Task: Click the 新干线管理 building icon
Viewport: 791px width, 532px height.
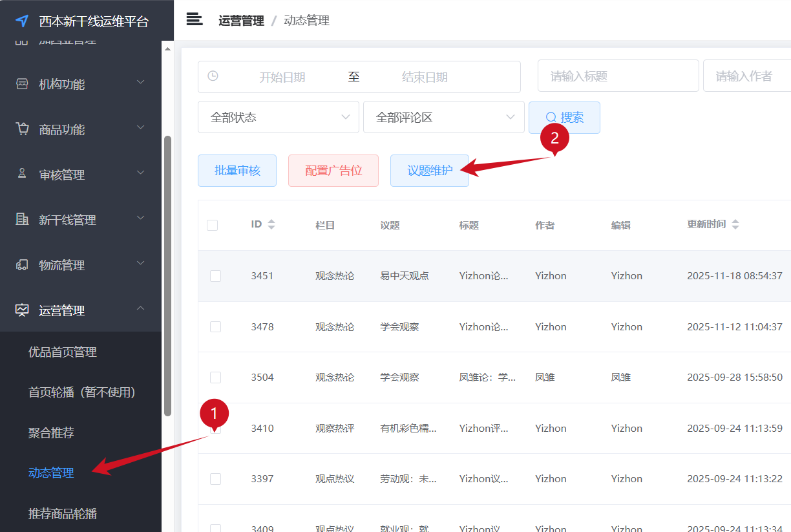Action: [22, 219]
